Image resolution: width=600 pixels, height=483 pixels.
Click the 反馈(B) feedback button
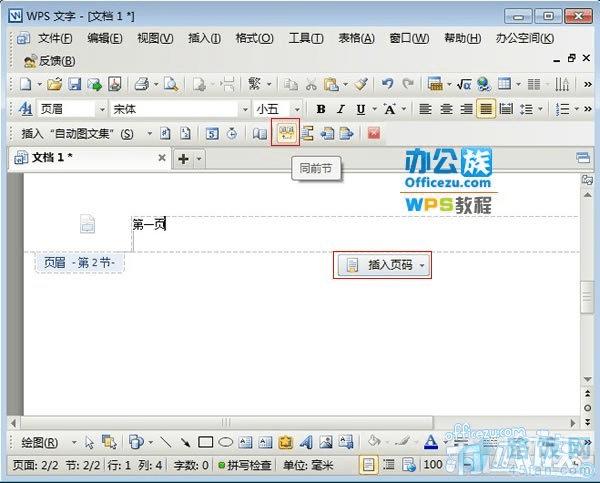pyautogui.click(x=49, y=61)
